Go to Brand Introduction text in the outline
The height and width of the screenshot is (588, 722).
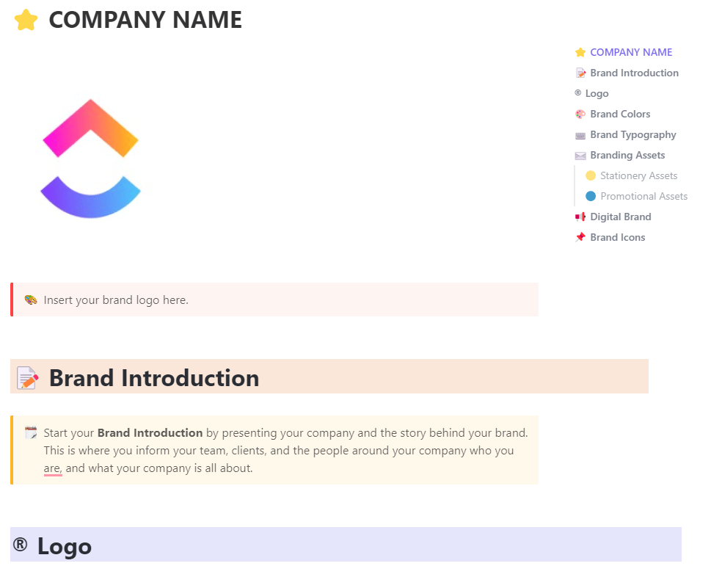coord(634,73)
